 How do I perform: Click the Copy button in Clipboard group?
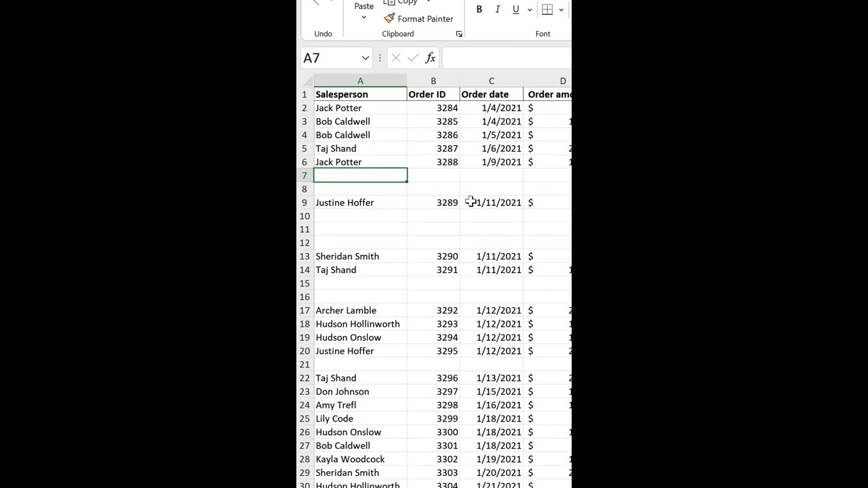(x=401, y=2)
